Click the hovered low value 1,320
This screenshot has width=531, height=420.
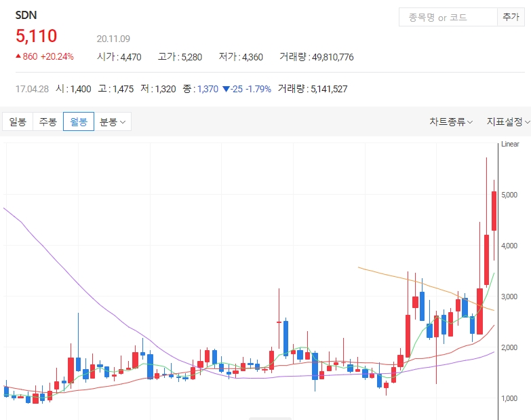(165, 89)
